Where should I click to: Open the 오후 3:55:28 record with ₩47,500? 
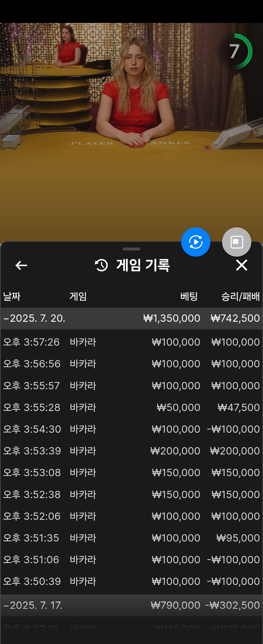tap(131, 407)
